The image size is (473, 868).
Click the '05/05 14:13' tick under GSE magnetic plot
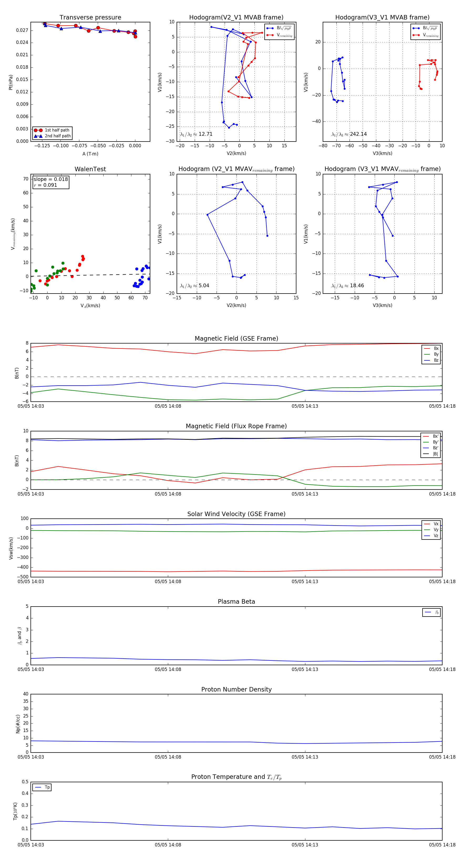click(305, 406)
